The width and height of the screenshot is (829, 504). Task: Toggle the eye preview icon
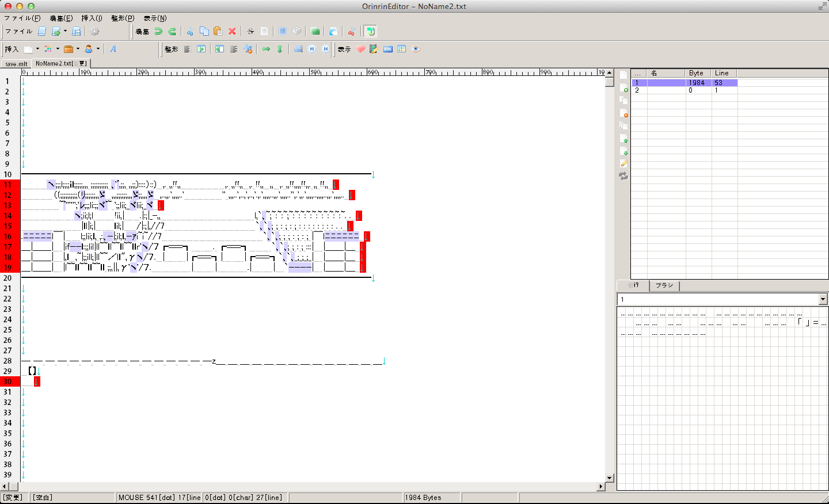click(x=416, y=49)
